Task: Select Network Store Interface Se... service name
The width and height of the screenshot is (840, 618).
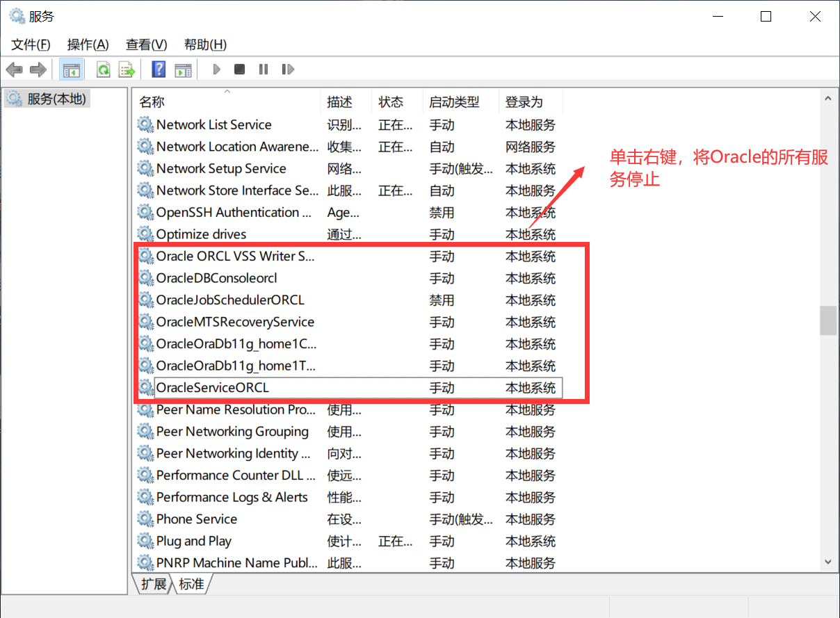Action: pos(237,190)
